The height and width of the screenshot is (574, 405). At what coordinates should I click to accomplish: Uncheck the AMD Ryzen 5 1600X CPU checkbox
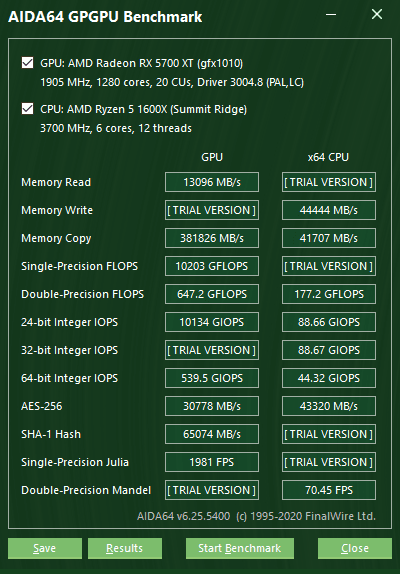pyautogui.click(x=27, y=109)
